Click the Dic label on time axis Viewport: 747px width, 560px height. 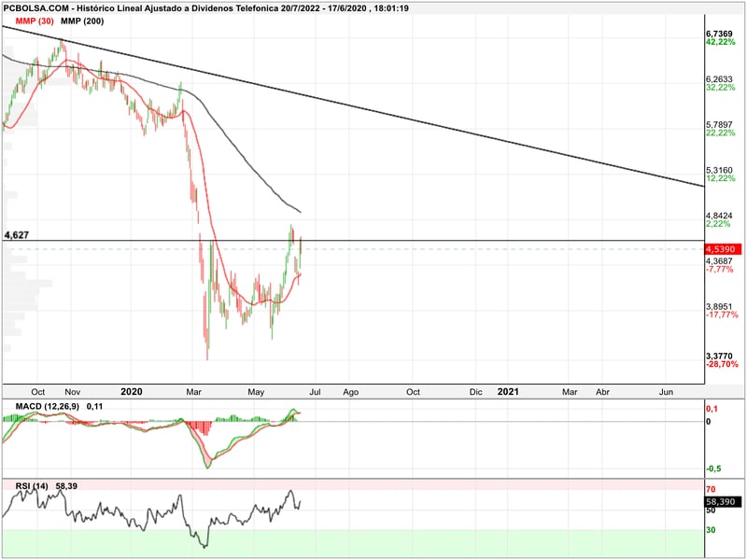click(x=476, y=392)
